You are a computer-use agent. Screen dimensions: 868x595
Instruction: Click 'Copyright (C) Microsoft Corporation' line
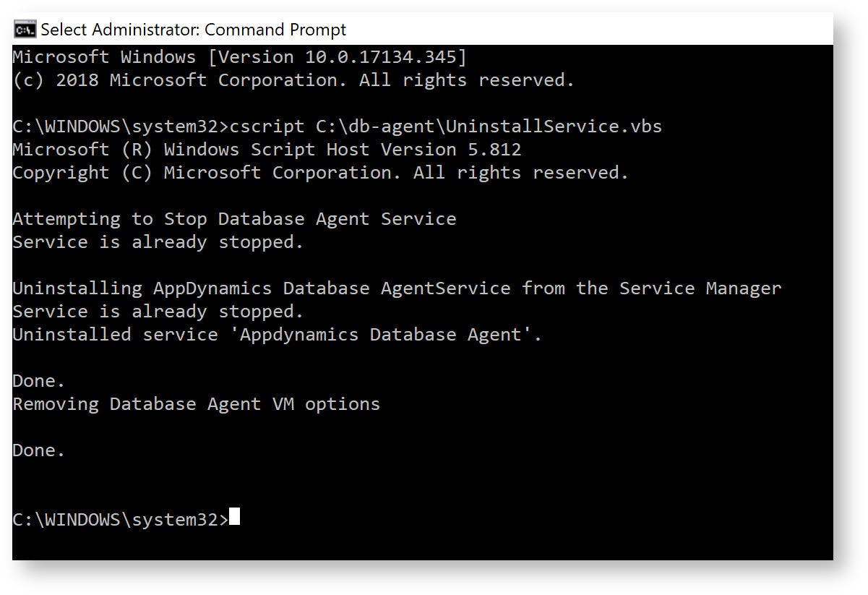coord(321,173)
